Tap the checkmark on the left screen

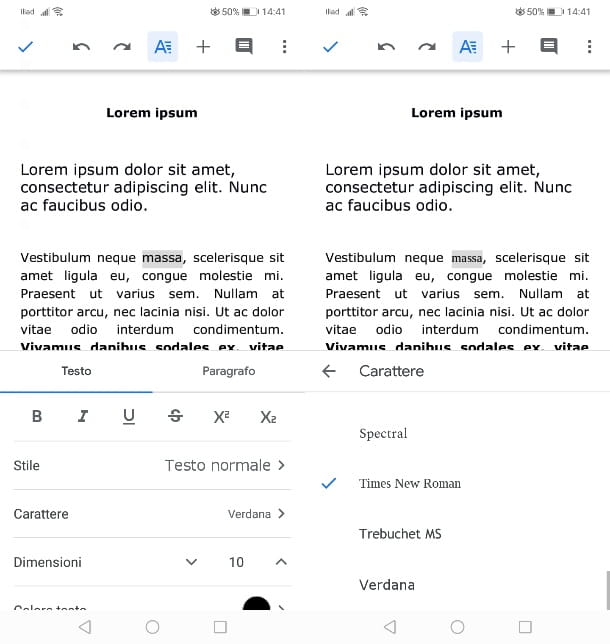(x=25, y=47)
